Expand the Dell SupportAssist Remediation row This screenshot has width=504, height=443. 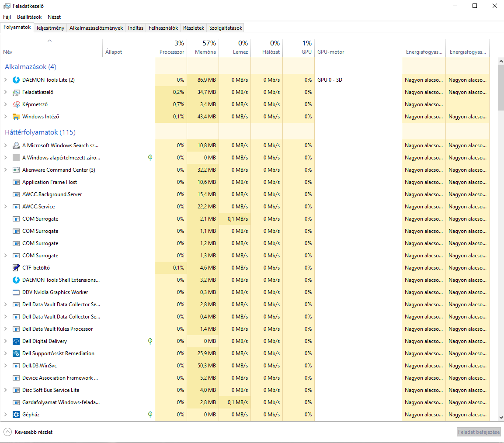tap(6, 353)
